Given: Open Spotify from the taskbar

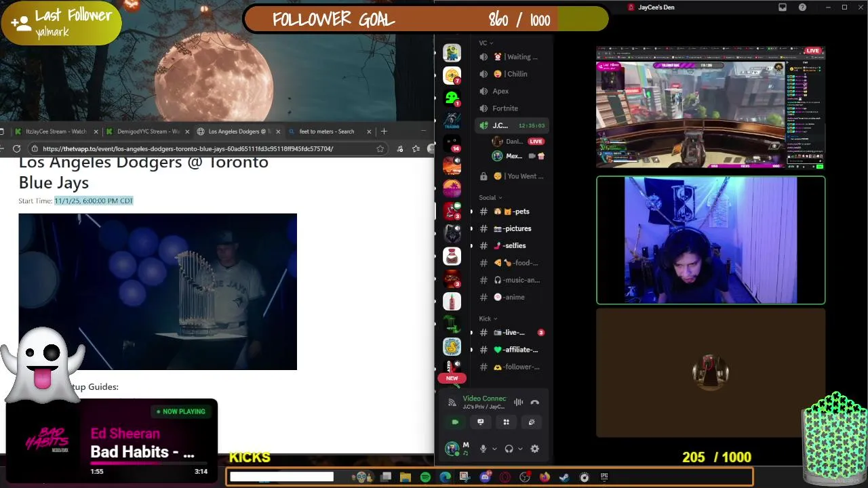Looking at the screenshot, I should (425, 477).
